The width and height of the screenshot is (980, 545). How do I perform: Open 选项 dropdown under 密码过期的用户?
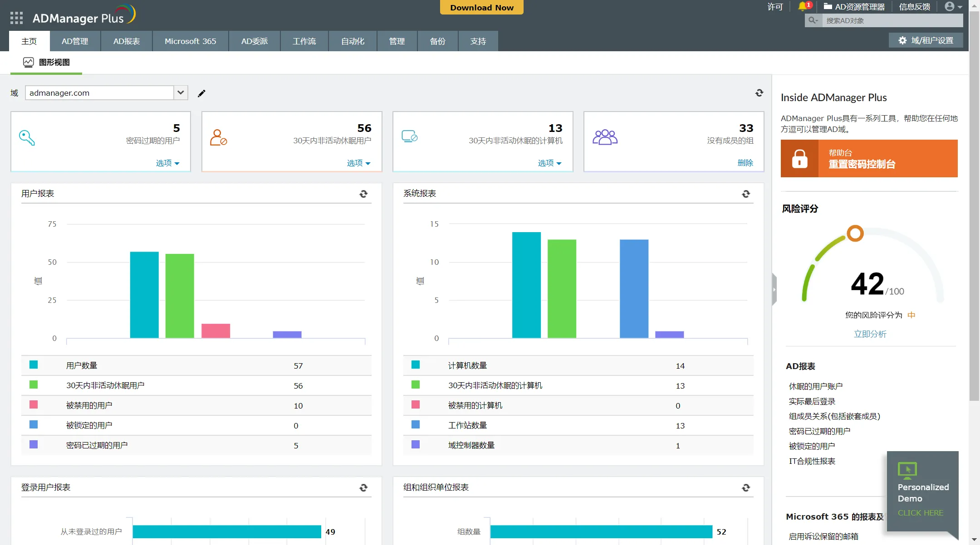[x=167, y=163]
